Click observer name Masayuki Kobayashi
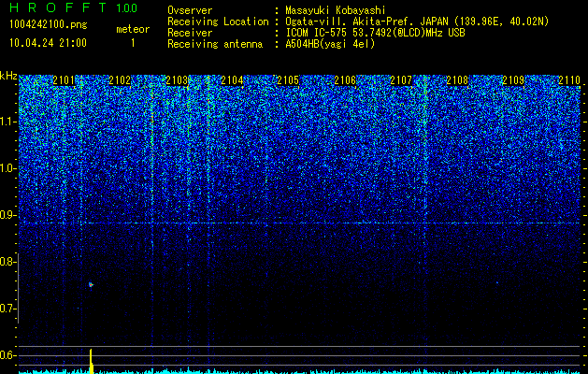This screenshot has height=374, width=588. click(x=336, y=10)
